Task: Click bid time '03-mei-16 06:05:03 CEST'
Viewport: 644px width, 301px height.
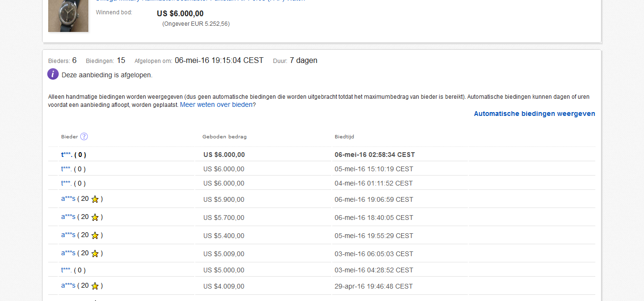Action: pos(374,254)
